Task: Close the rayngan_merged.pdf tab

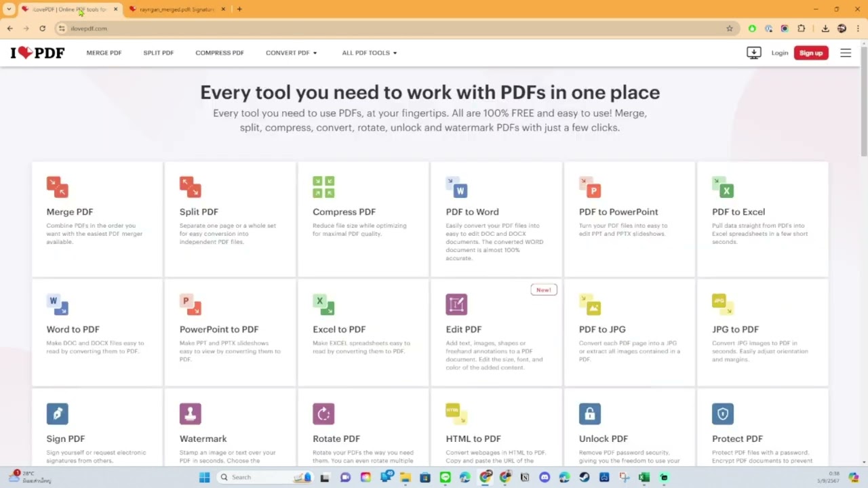Action: [223, 9]
